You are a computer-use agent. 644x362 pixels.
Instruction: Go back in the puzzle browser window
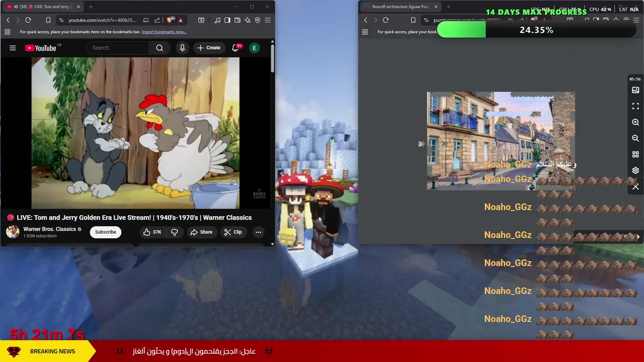click(366, 20)
